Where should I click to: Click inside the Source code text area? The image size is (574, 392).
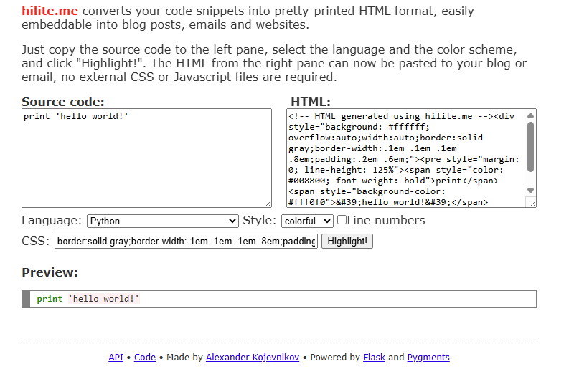[x=146, y=158]
